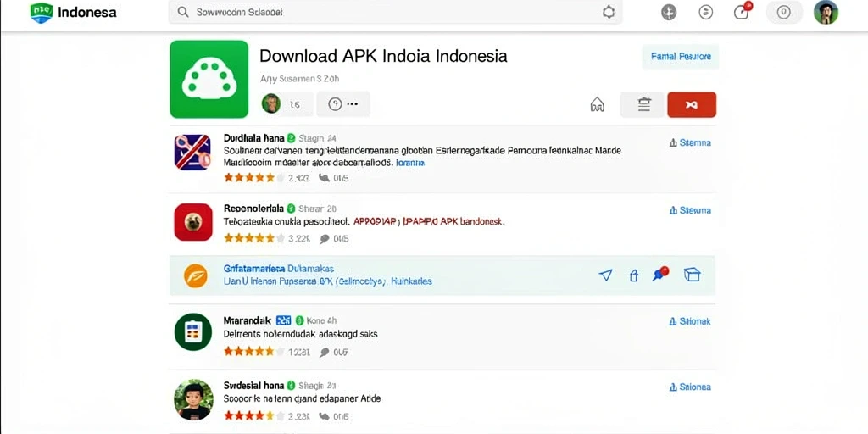Open the user profile avatar at top right
Viewport: 868px width, 434px height.
tap(826, 12)
